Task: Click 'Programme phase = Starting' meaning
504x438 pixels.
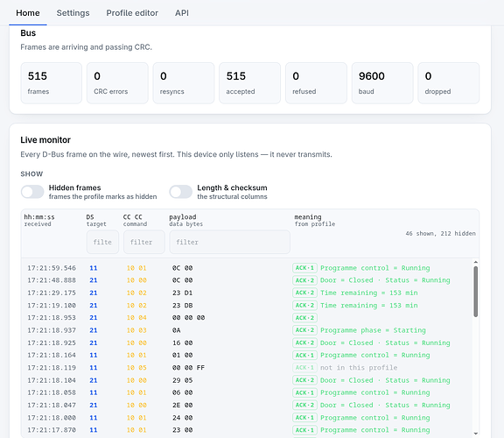Action: (373, 330)
